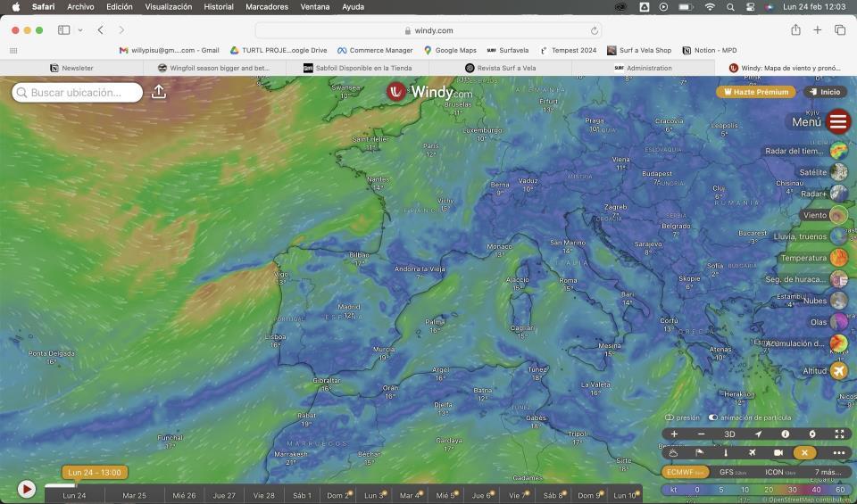This screenshot has height=504, width=857.
Task: Show Safari tab overview
Action: coord(839,30)
